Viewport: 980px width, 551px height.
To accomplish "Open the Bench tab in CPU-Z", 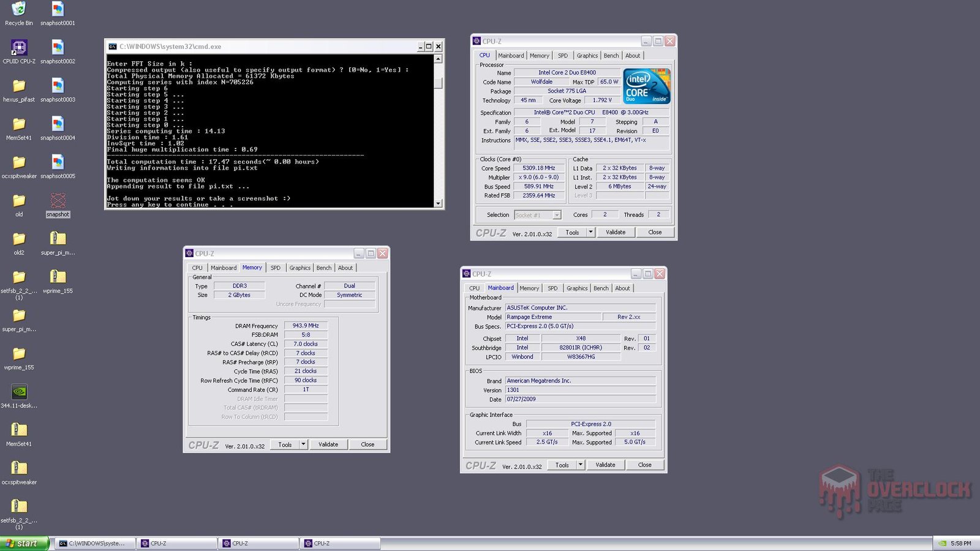I will (611, 55).
